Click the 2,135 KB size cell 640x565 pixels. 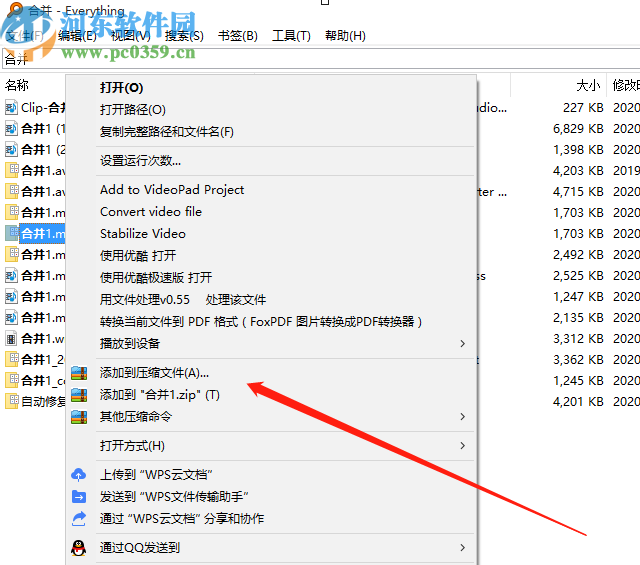click(578, 318)
